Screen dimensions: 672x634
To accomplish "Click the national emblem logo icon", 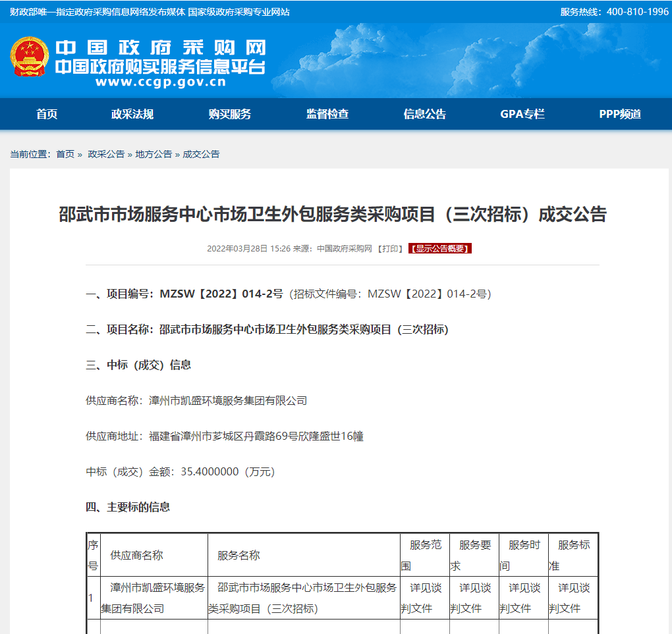I will click(x=29, y=57).
